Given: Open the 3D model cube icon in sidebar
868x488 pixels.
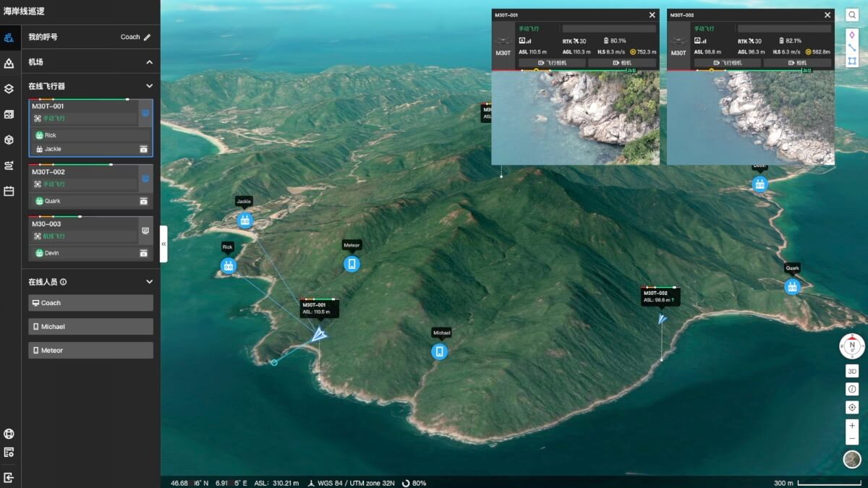Looking at the screenshot, I should [x=9, y=139].
